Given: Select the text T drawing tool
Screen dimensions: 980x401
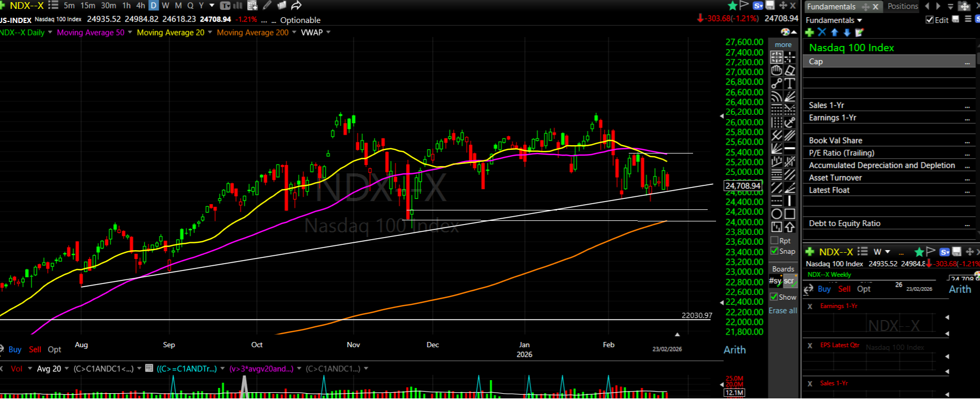Looking at the screenshot, I should click(790, 83).
